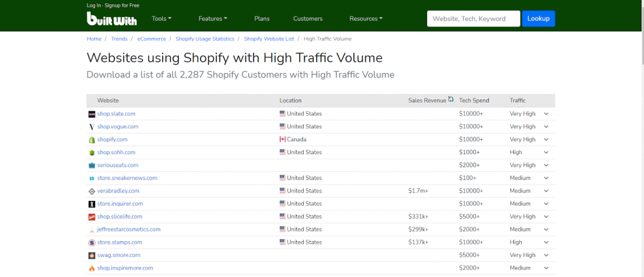
Task: Open the shopify.com link
Action: 113,139
